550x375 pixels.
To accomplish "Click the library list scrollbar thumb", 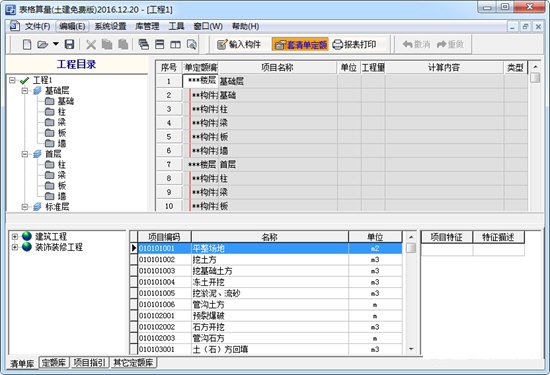I will tap(411, 248).
